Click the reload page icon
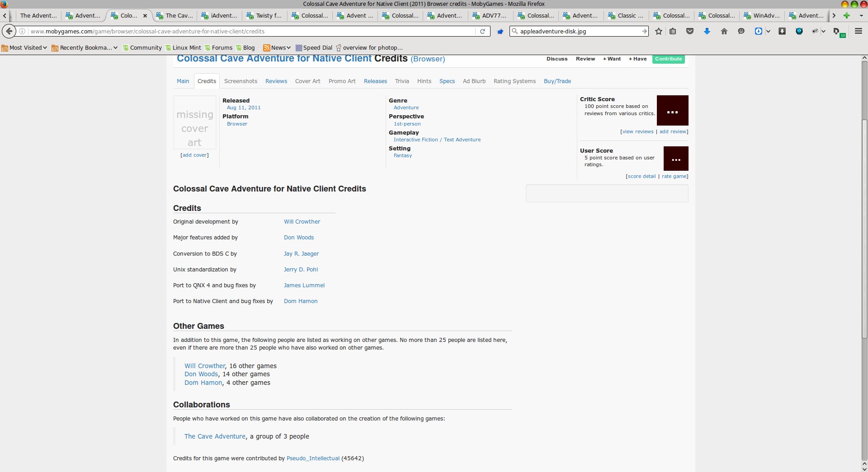This screenshot has height=472, width=868. coord(482,31)
